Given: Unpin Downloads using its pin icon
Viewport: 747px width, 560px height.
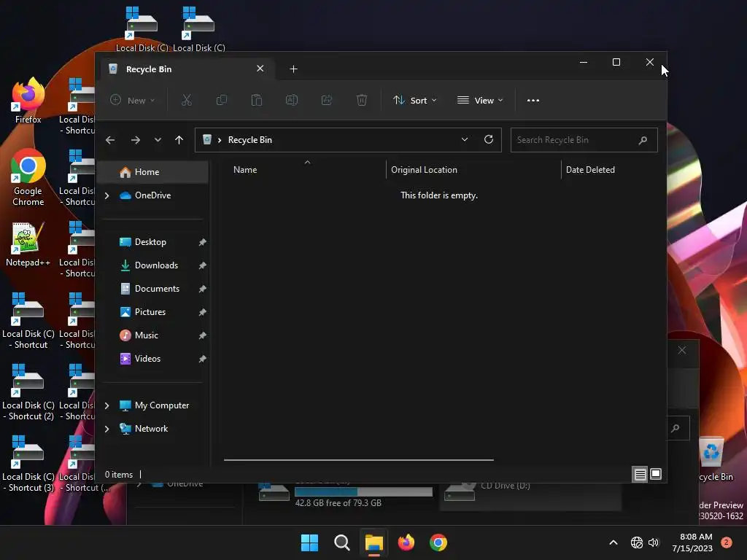Looking at the screenshot, I should tap(203, 265).
